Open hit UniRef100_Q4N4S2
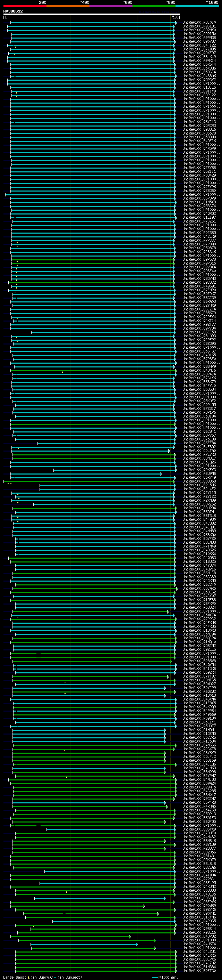 pyautogui.click(x=199, y=837)
